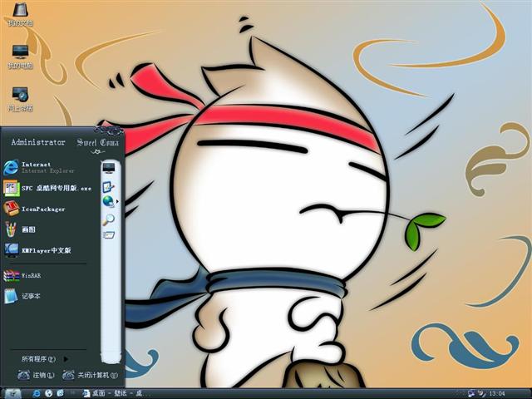The height and width of the screenshot is (399, 532).
Task: Open SFC 桌酷网专用版.exe in Start menu
Action: point(47,188)
